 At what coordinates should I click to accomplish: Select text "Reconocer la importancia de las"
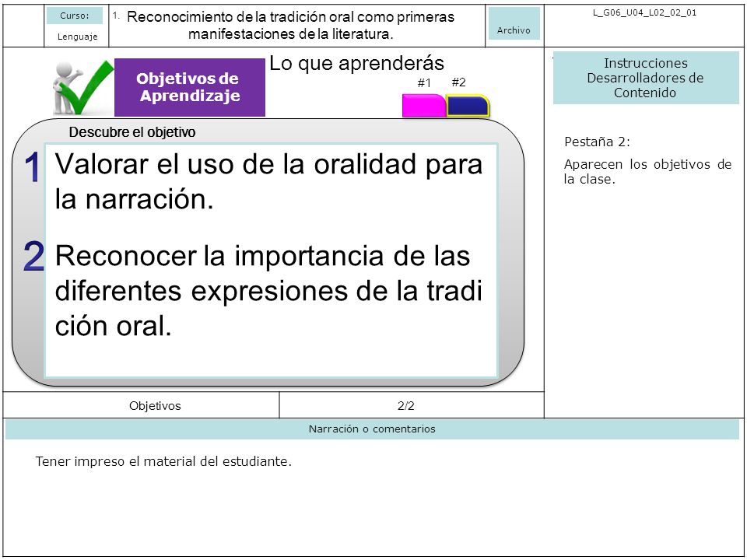click(x=262, y=256)
